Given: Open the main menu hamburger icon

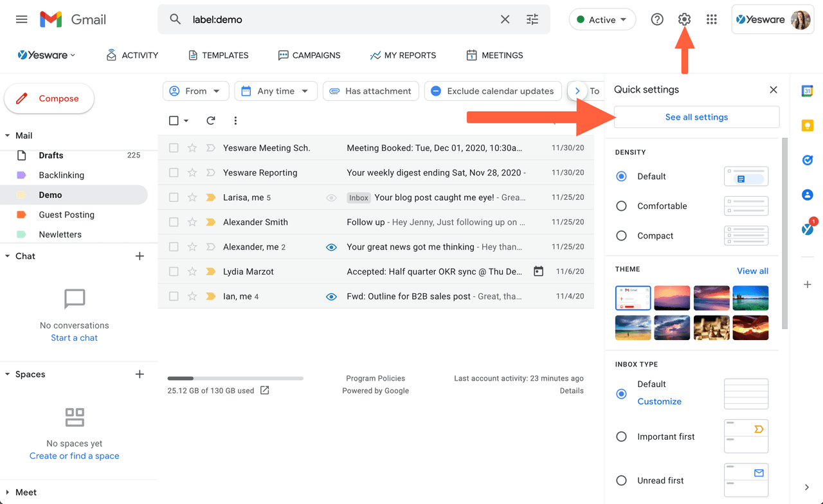Looking at the screenshot, I should click(x=22, y=19).
